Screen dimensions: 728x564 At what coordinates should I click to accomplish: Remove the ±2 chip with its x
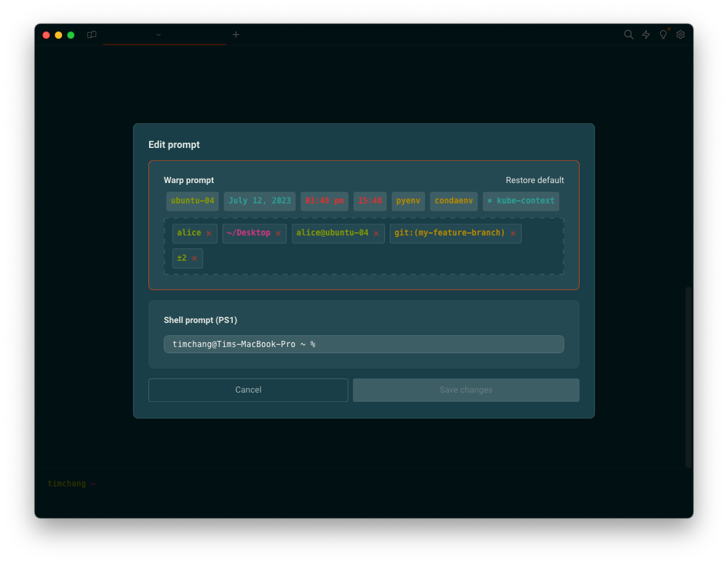tap(195, 258)
